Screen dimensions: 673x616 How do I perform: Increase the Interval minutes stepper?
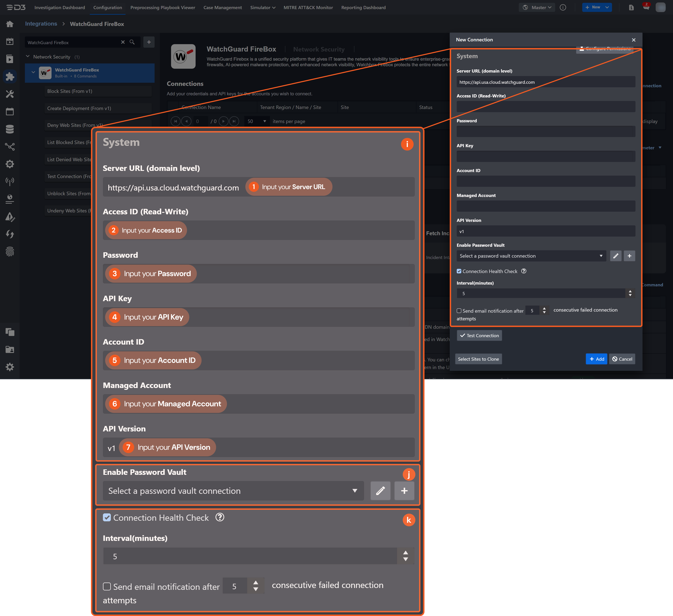[x=630, y=291]
